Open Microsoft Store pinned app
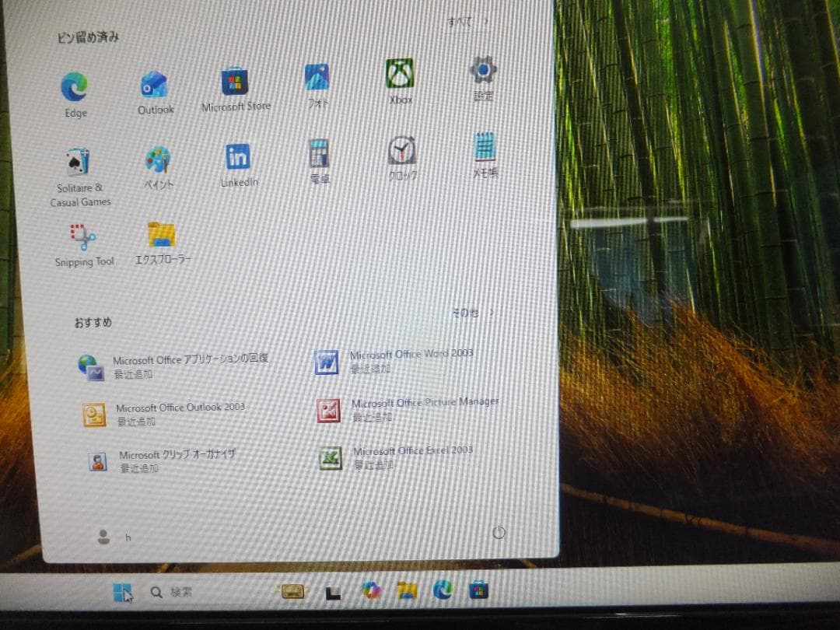840x630 pixels. (236, 89)
